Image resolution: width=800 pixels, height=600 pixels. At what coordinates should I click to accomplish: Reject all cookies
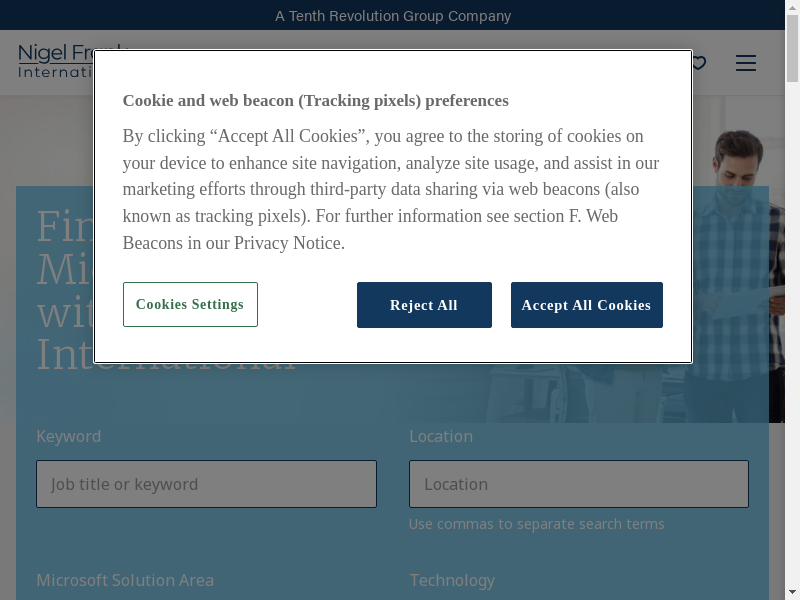[424, 305]
